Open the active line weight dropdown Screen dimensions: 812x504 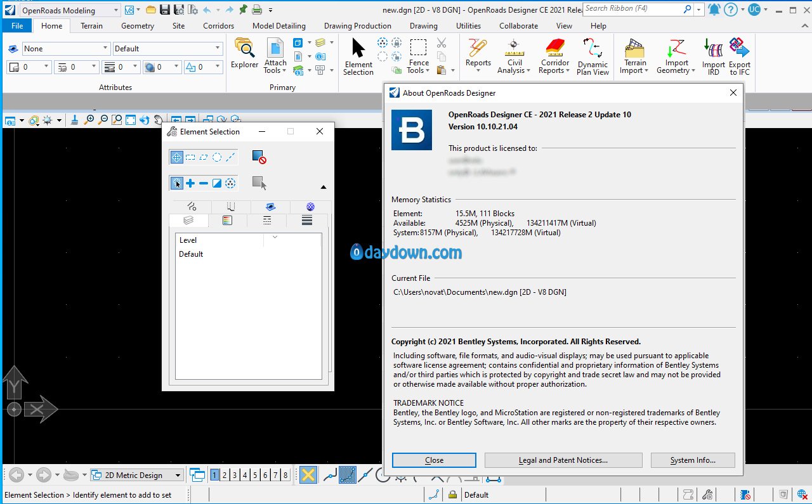[121, 67]
